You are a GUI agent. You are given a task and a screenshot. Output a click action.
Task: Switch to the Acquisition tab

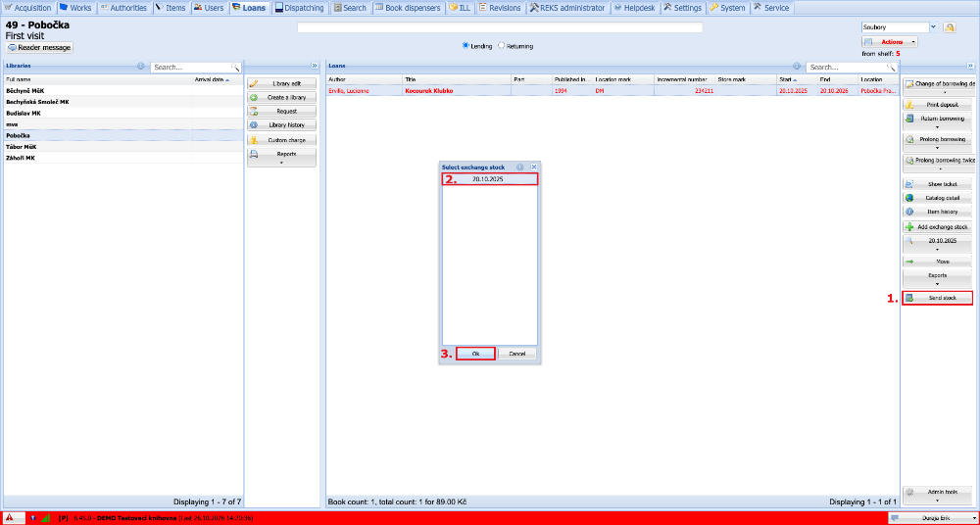point(28,8)
